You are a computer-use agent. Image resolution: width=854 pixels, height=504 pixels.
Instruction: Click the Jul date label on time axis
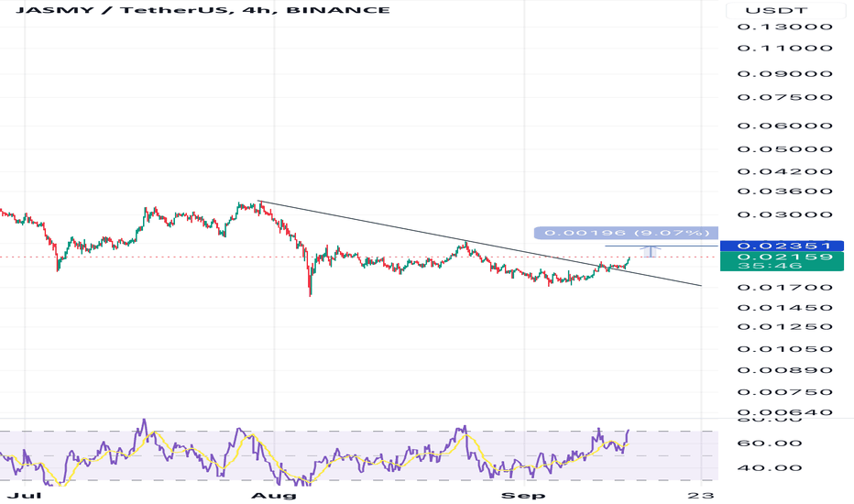pyautogui.click(x=25, y=495)
